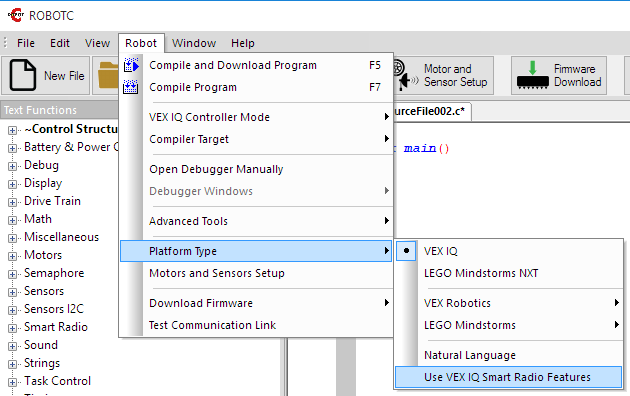Expand the Smart Radio tree node
Viewport: 630px width, 396px height.
pos(12,328)
